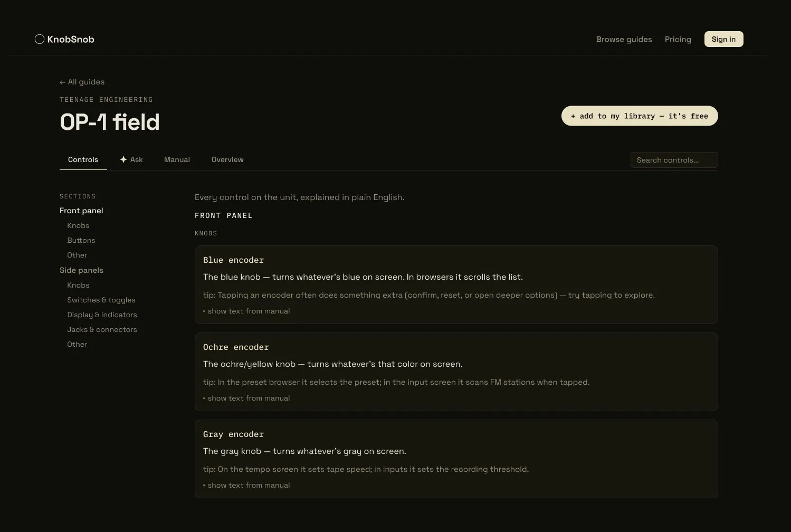Expand manual text for Gray encoder

click(246, 486)
